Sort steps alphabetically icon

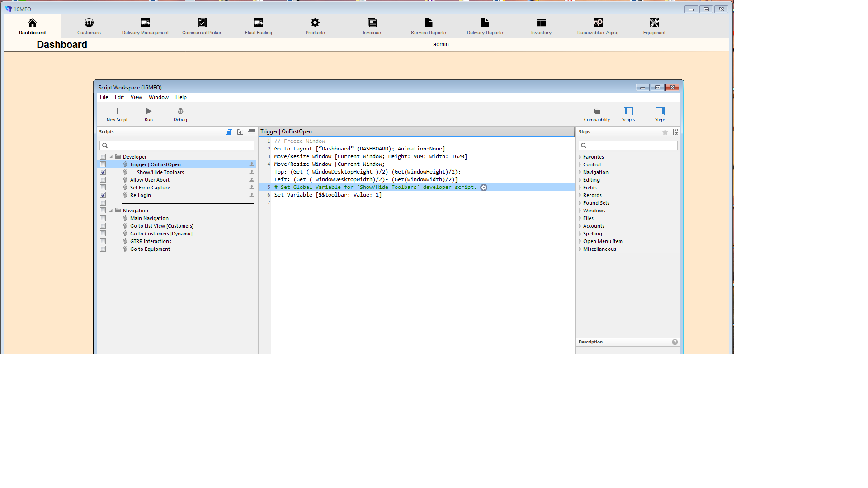pos(675,132)
